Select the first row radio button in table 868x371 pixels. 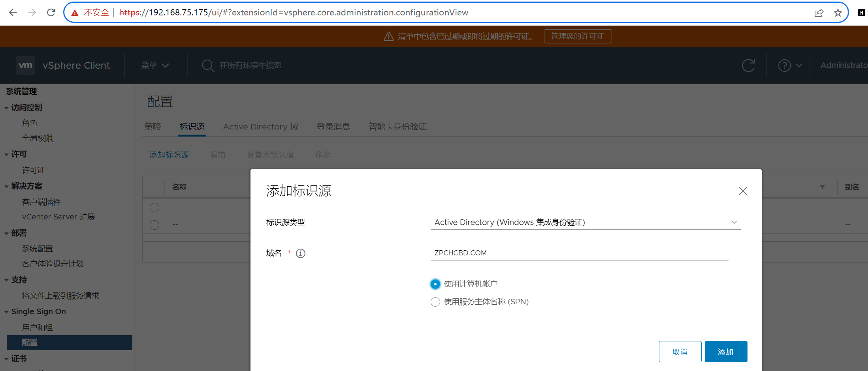[x=154, y=207]
